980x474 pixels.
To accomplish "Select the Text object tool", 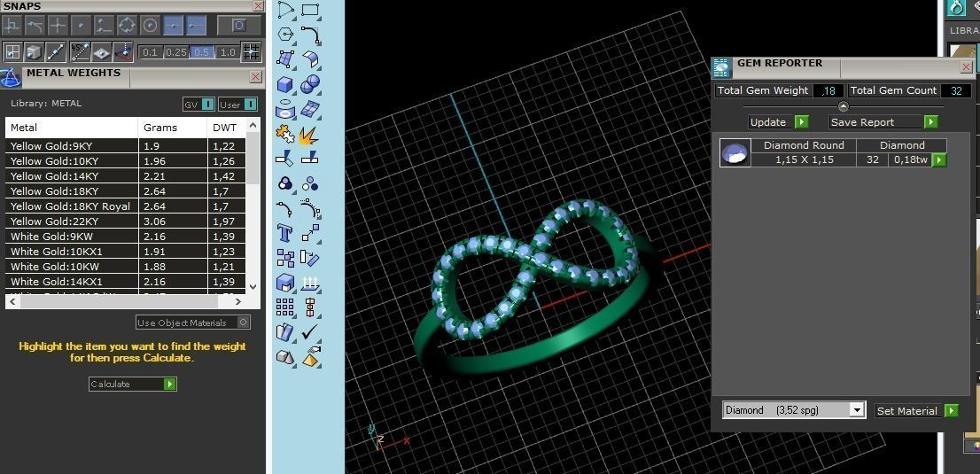I will 285,233.
